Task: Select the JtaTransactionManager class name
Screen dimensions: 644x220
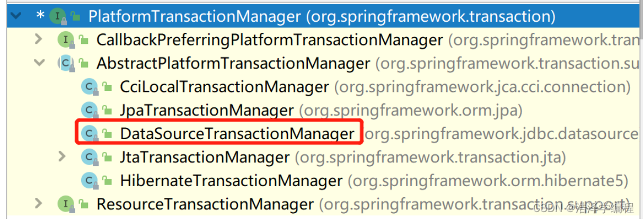Action: coord(205,157)
